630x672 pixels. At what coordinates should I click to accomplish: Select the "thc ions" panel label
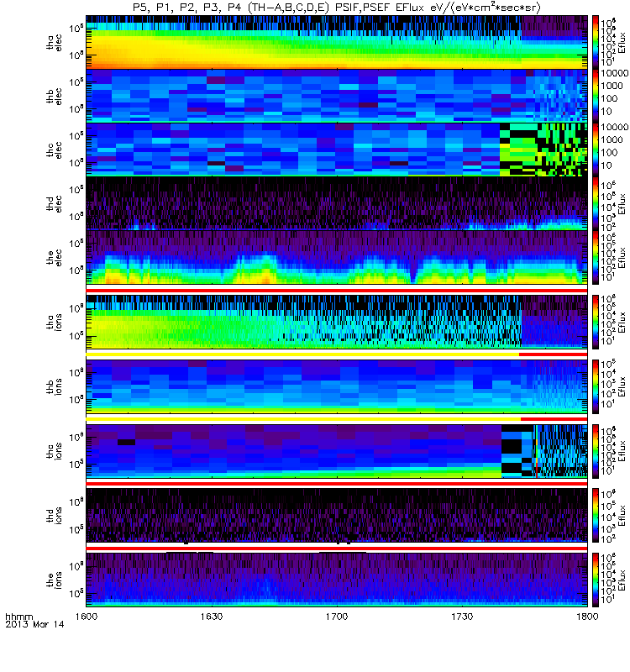[54, 451]
